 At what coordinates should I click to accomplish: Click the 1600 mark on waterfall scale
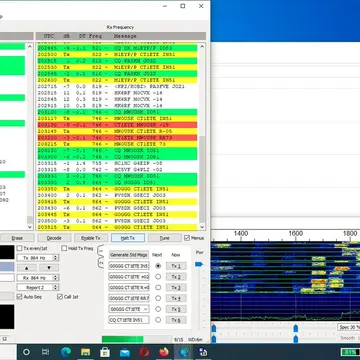coord(295,234)
